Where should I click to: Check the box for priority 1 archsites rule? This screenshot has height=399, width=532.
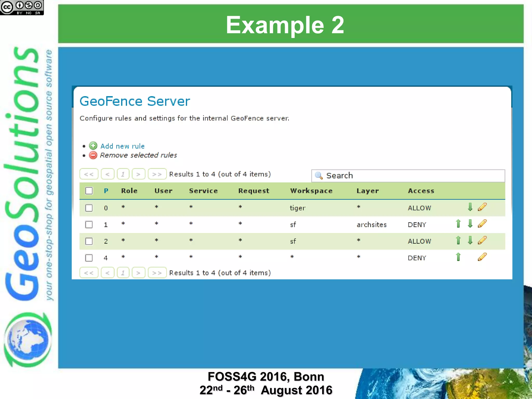(x=89, y=224)
